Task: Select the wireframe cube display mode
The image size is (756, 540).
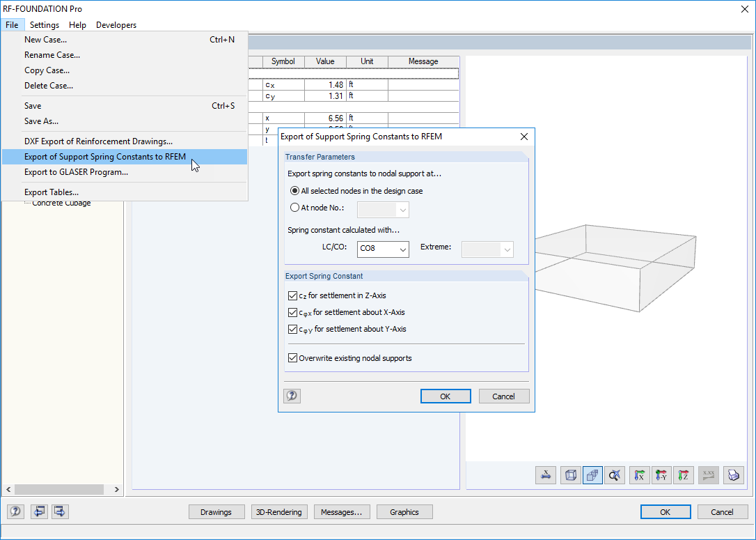Action: (570, 475)
